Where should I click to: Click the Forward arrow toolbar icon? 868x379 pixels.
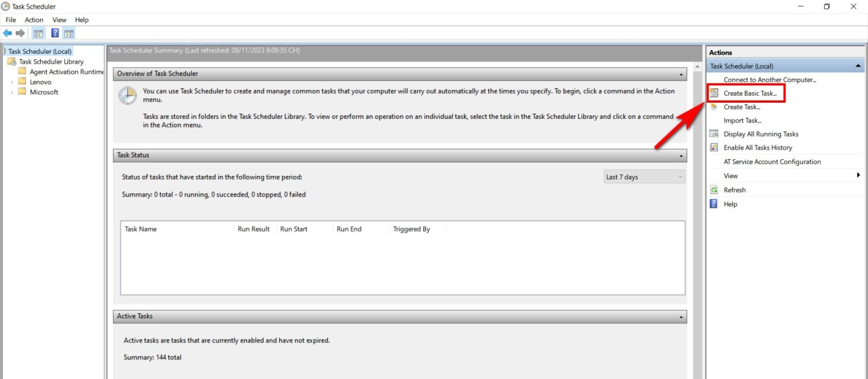pos(20,33)
